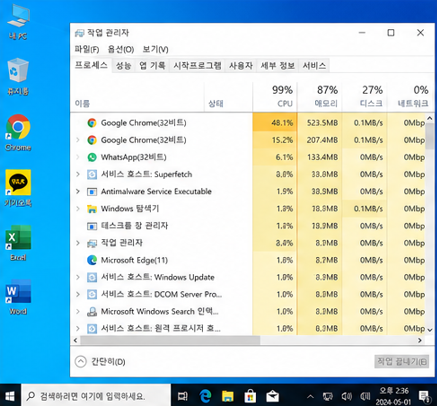Click the Windows 탐색기 folder icon

point(92,209)
